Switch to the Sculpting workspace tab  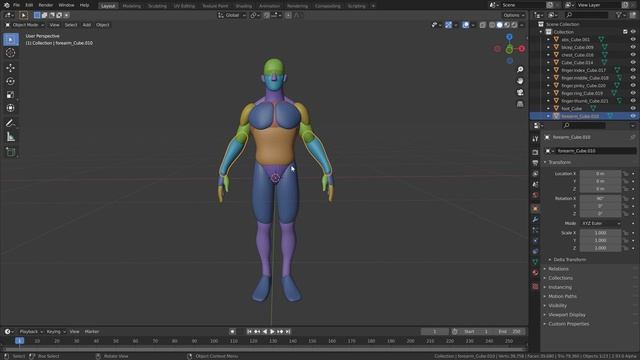157,6
